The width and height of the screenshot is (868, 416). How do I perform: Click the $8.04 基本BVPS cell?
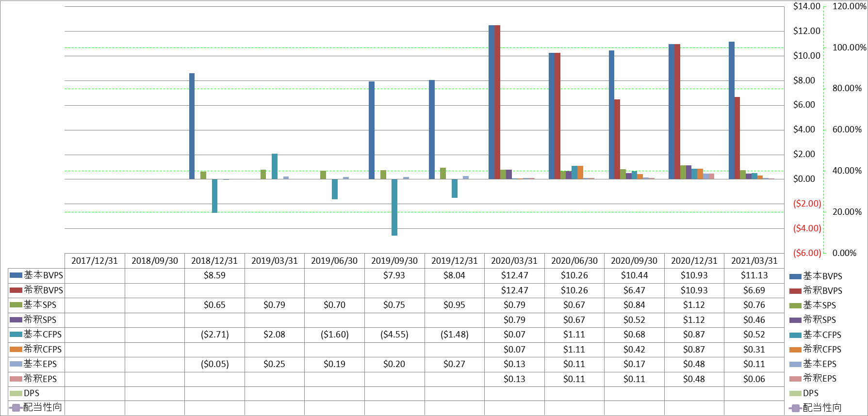455,275
